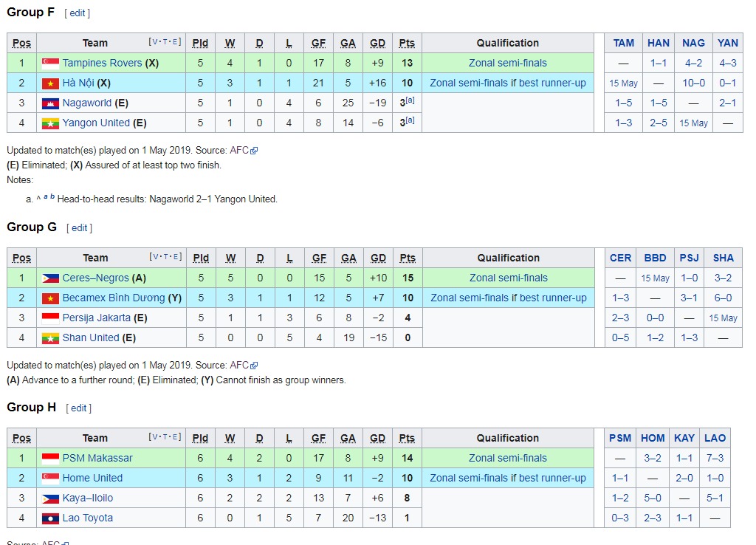756x545 pixels.
Task: Click the Vietnam flag next to Hà Nội
Action: click(x=50, y=83)
